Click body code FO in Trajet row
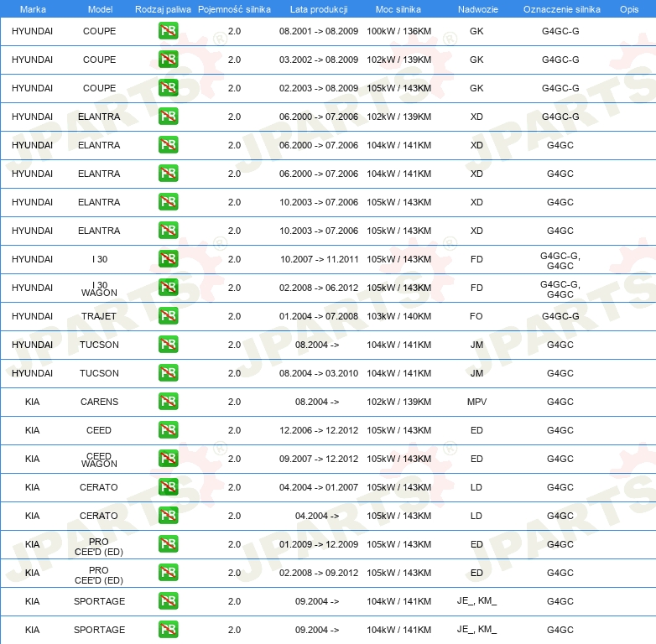Image resolution: width=656 pixels, height=644 pixels. pyautogui.click(x=476, y=316)
